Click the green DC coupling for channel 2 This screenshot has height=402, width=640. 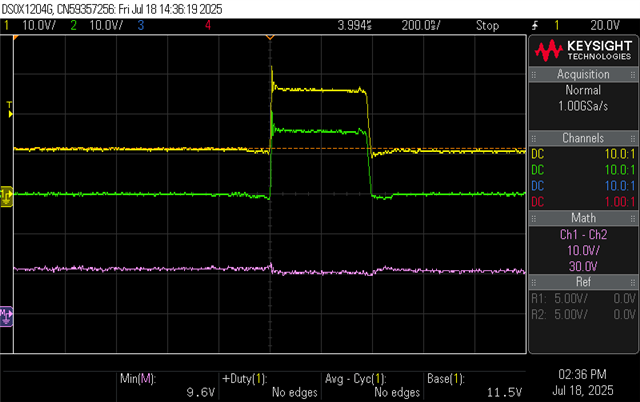[x=538, y=170]
